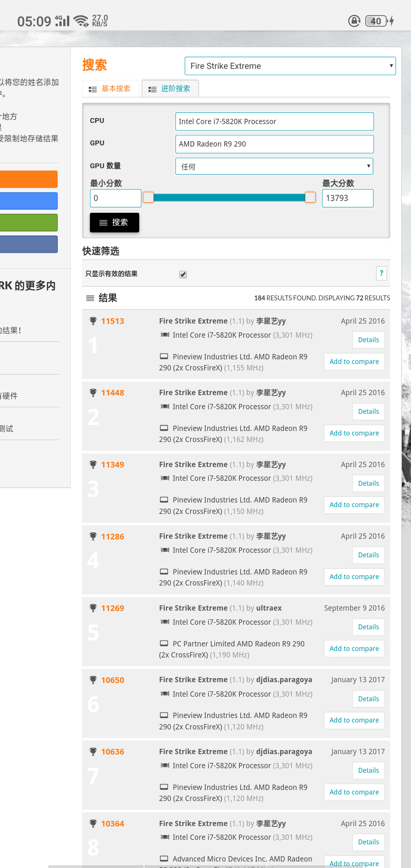The height and width of the screenshot is (868, 411).
Task: Click the CPU chip icon in result 5
Action: point(165,622)
